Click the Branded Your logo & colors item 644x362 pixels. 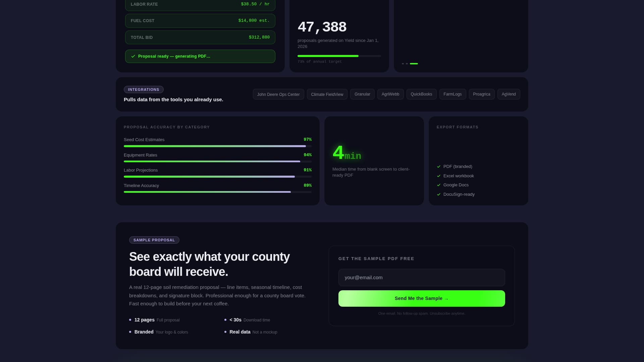pyautogui.click(x=159, y=332)
